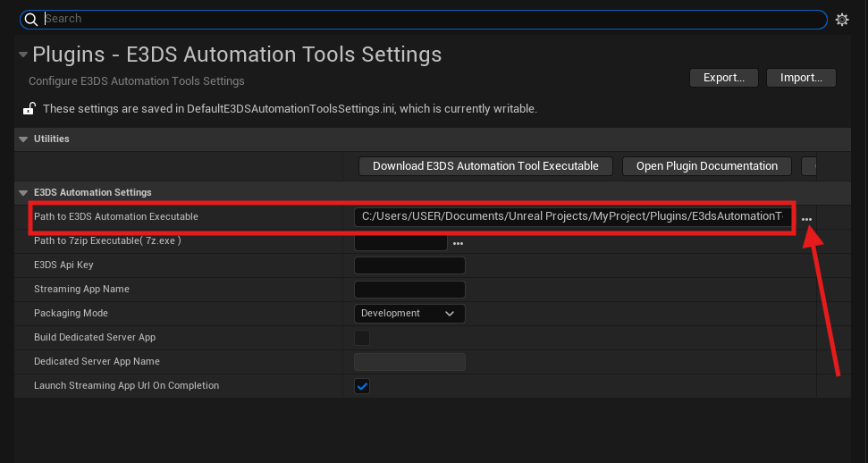Screen dimensions: 868x463
Task: Click the Export... button
Action: pos(724,78)
